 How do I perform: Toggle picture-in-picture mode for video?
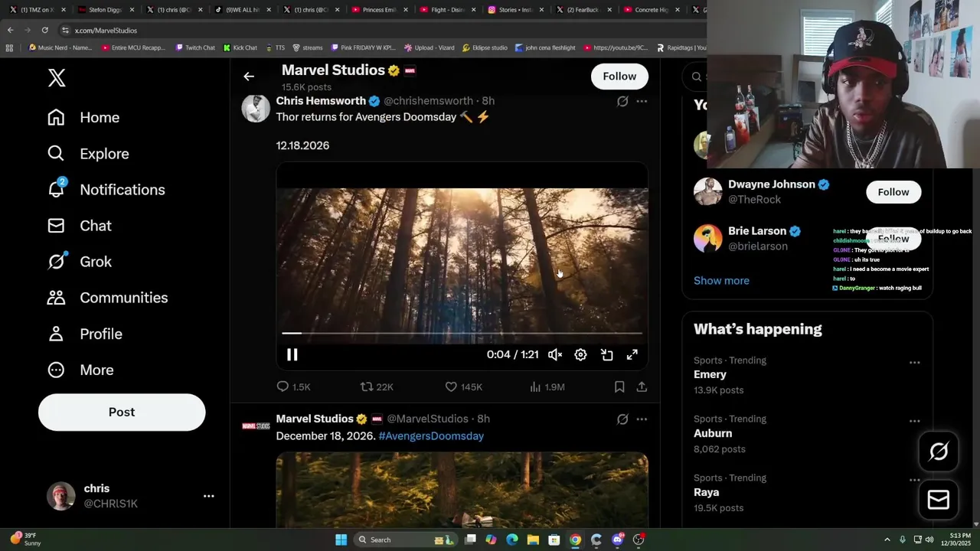point(606,354)
